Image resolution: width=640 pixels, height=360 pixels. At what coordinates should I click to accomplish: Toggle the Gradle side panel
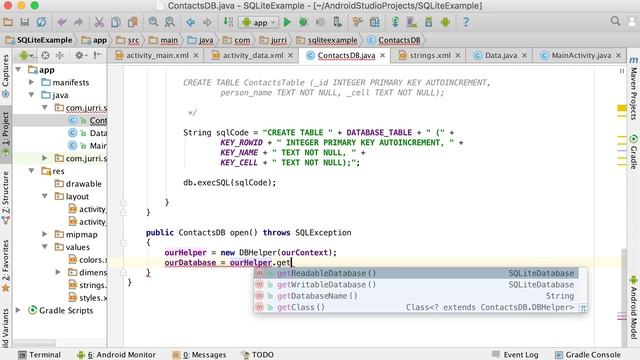click(x=633, y=151)
